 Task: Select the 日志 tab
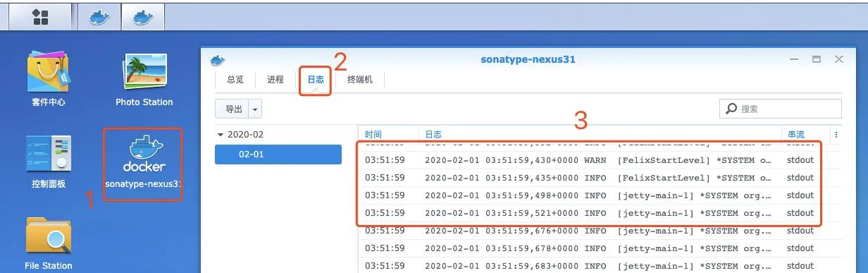pos(315,80)
